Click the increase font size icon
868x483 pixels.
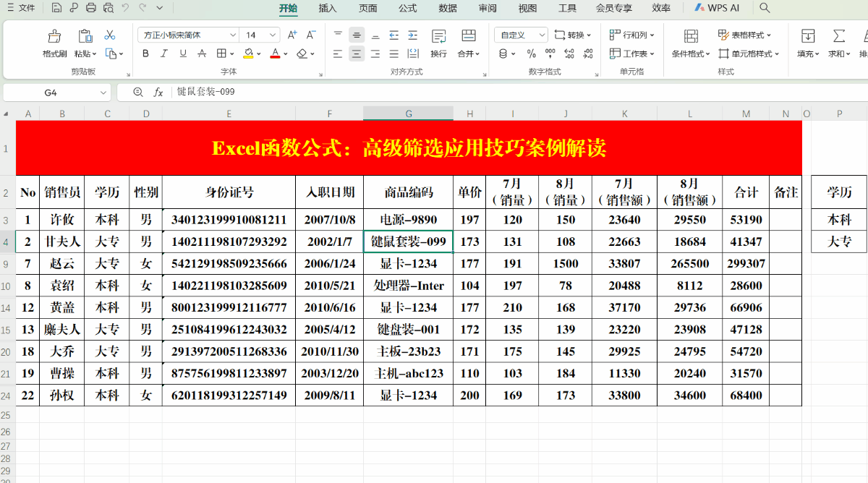293,34
